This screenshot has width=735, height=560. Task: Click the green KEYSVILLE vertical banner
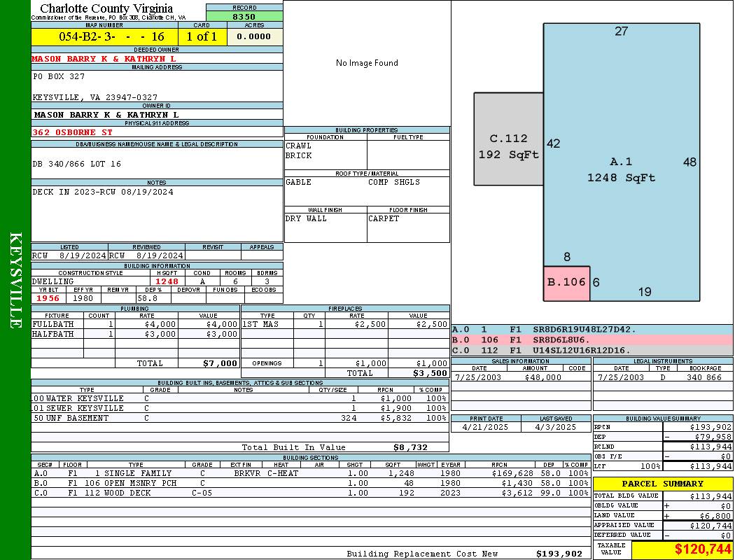15,280
